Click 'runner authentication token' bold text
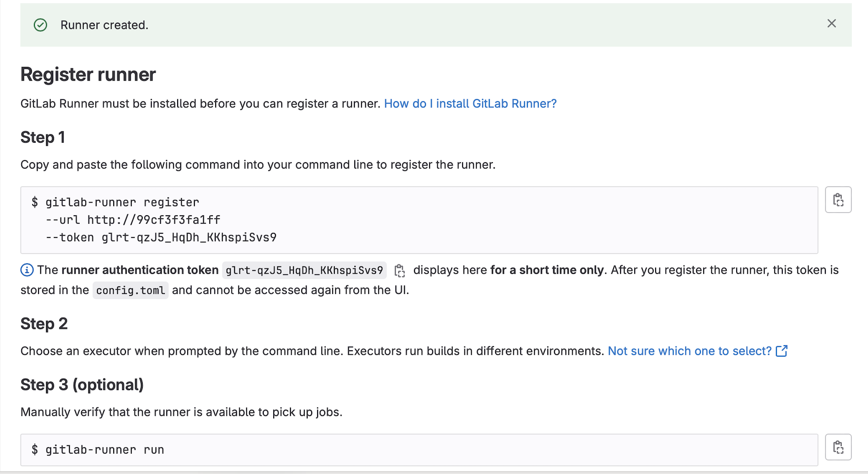This screenshot has width=868, height=474. click(x=140, y=270)
